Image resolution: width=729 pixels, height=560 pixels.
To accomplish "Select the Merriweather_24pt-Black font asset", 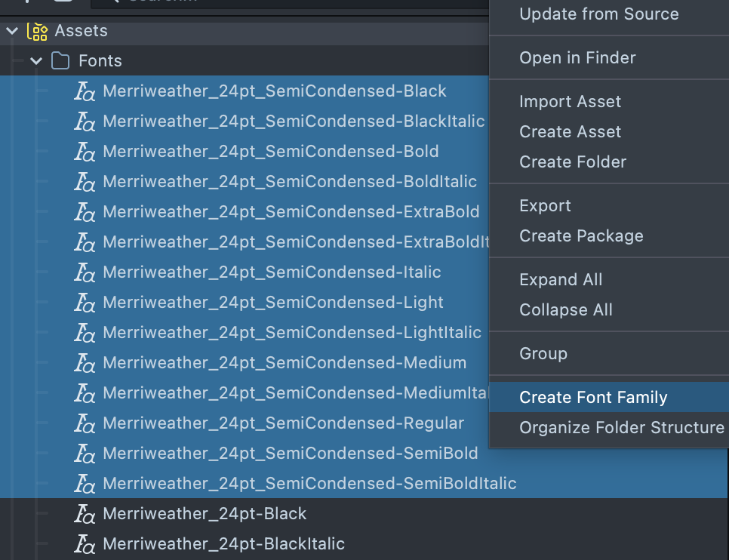I will pyautogui.click(x=205, y=514).
